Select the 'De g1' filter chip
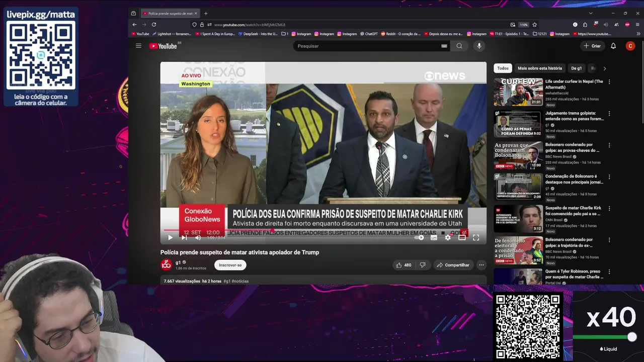The height and width of the screenshot is (362, 644). 577,68
